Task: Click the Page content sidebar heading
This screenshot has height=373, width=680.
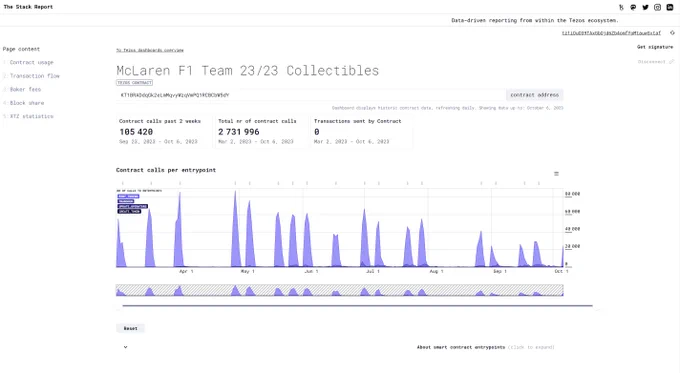Action: (21, 49)
